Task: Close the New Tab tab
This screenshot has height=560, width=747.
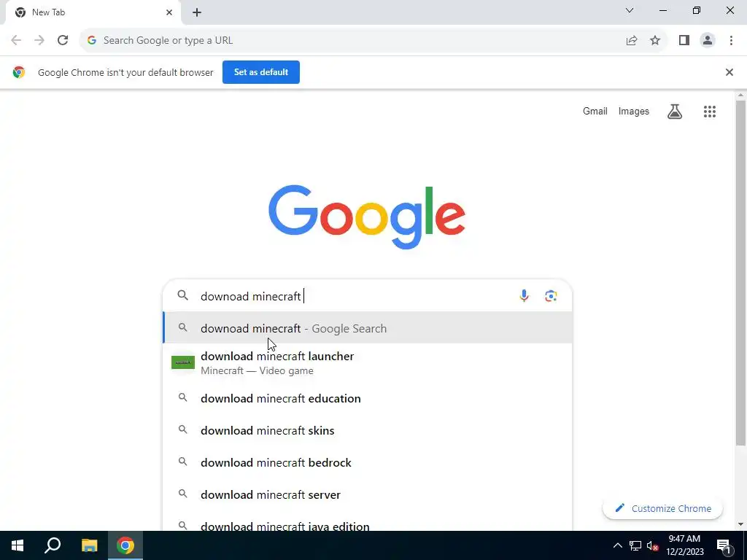Action: click(x=169, y=12)
